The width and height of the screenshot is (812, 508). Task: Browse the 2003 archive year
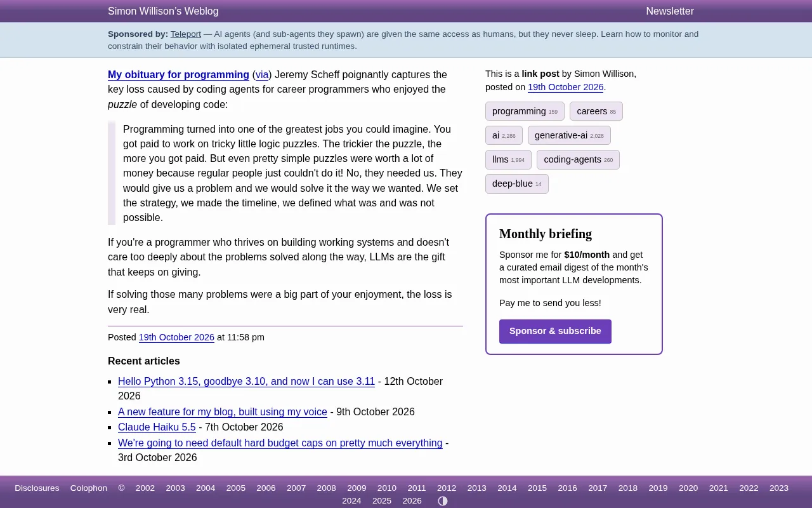[x=175, y=488]
